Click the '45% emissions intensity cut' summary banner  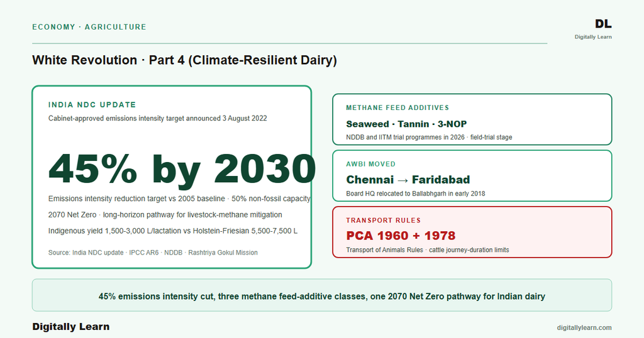coord(322,295)
